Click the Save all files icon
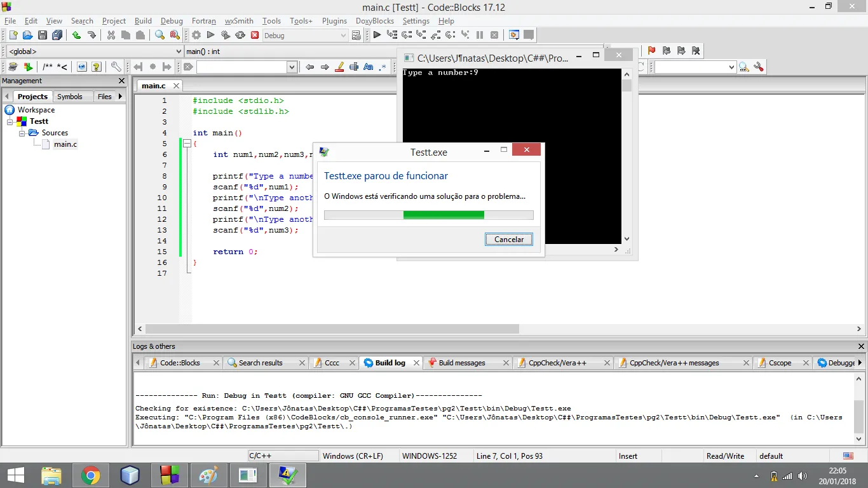868x488 pixels. [x=57, y=36]
